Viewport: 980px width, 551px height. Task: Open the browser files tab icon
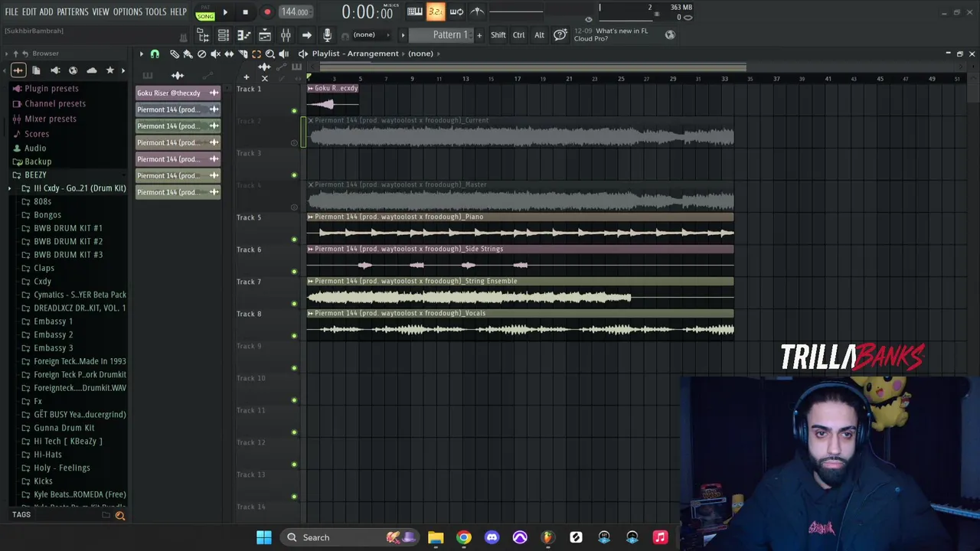36,70
